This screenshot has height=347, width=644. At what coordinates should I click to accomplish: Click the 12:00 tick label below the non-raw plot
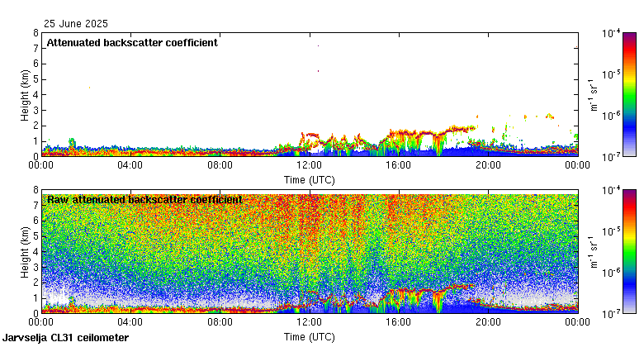(x=310, y=165)
